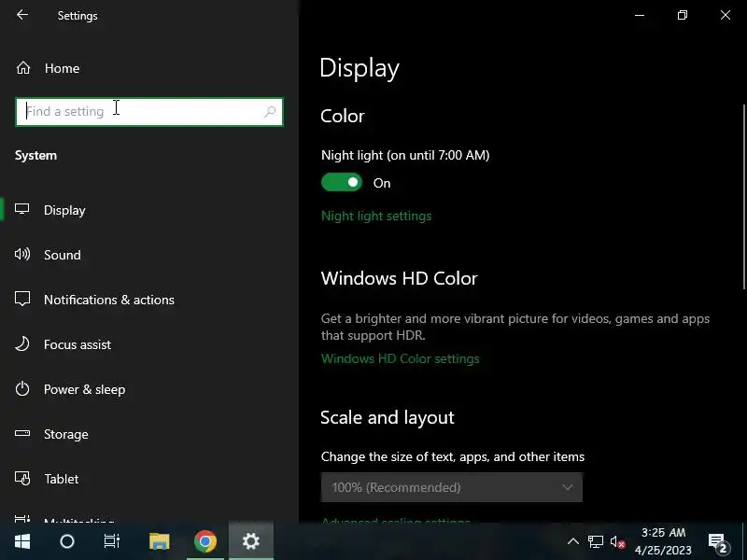This screenshot has height=560, width=747.
Task: Expand the 100% (Recommended) scale dropdown
Action: click(452, 487)
